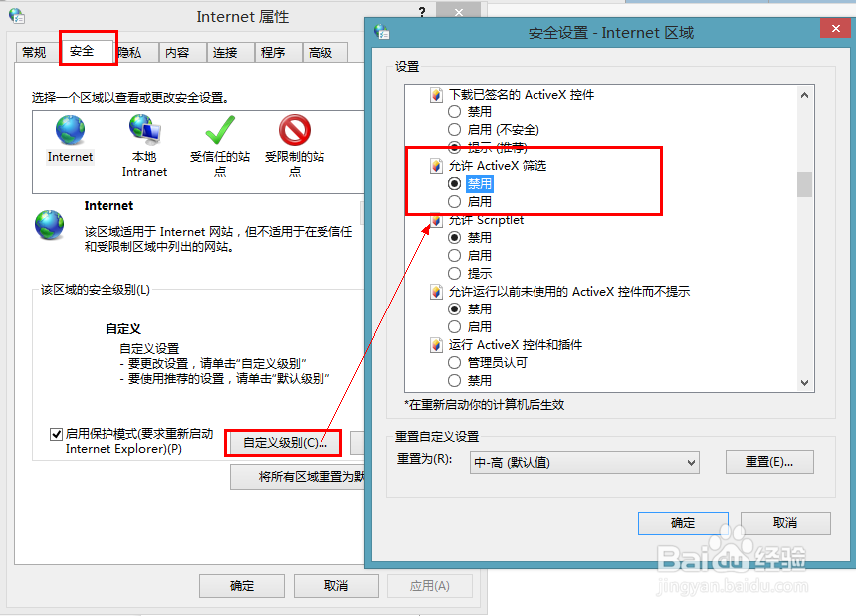Select the Internet zone globe icon
Viewport: 856px width, 616px height.
point(70,130)
